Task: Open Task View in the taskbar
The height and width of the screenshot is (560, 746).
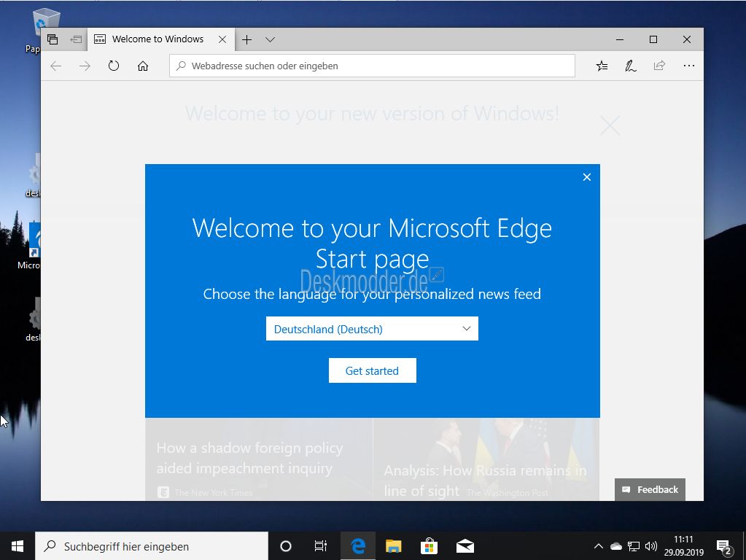Action: click(x=320, y=546)
